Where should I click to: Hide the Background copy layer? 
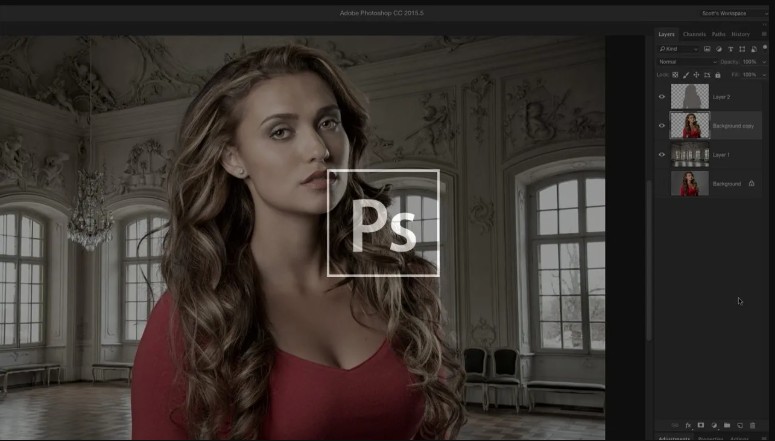pos(662,126)
